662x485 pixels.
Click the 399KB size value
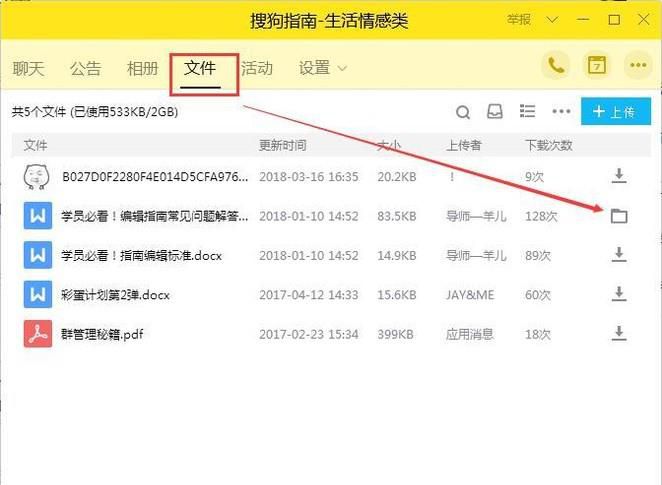pyautogui.click(x=395, y=334)
